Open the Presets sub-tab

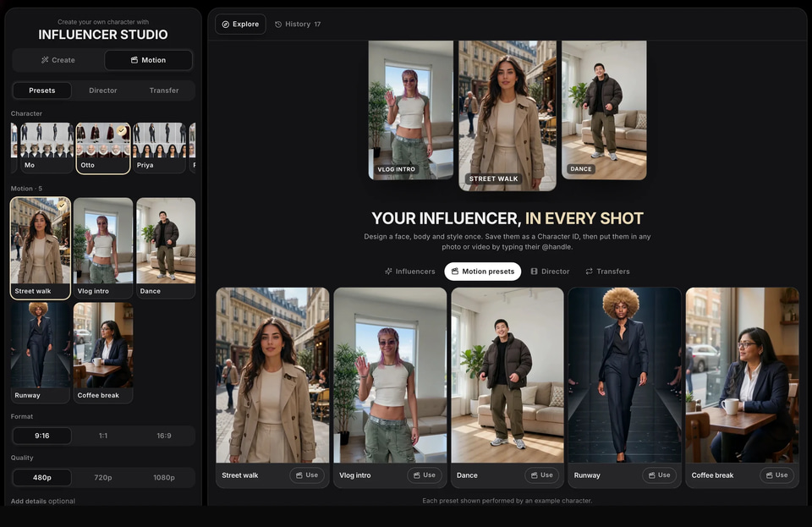[x=42, y=90]
